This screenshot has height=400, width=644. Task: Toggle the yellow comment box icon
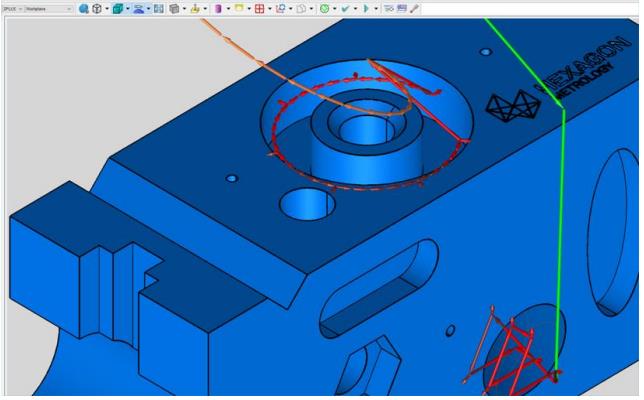[238, 7]
